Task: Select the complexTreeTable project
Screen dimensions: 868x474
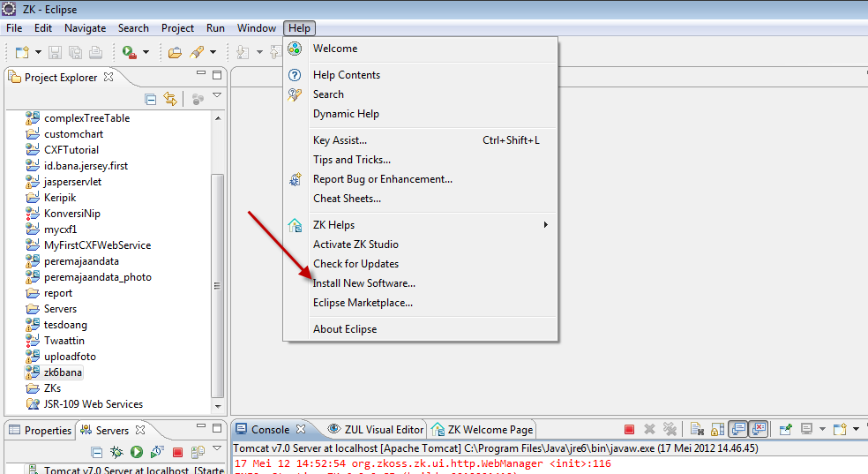Action: pos(87,118)
